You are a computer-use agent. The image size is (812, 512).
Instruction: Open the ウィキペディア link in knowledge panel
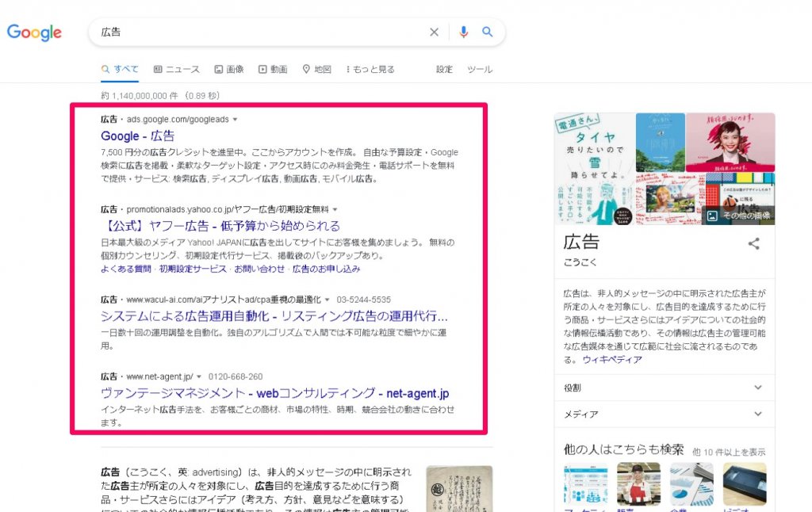pos(612,359)
